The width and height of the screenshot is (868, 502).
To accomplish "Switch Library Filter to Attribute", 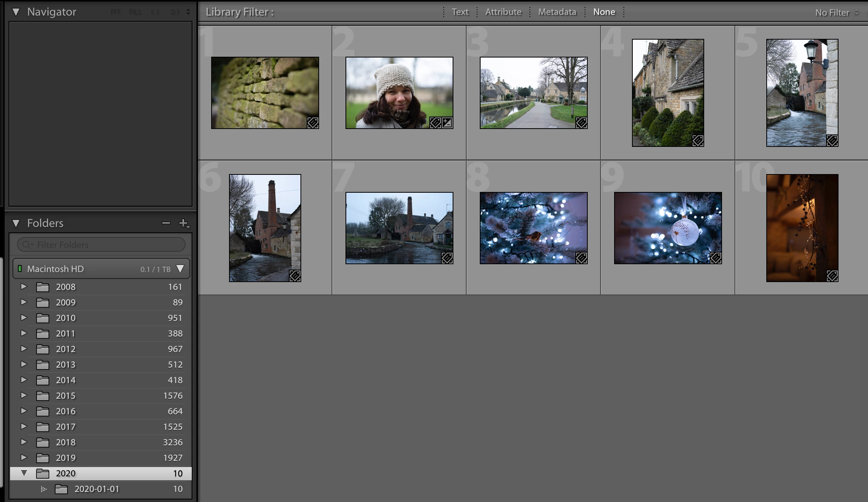I will pyautogui.click(x=503, y=12).
